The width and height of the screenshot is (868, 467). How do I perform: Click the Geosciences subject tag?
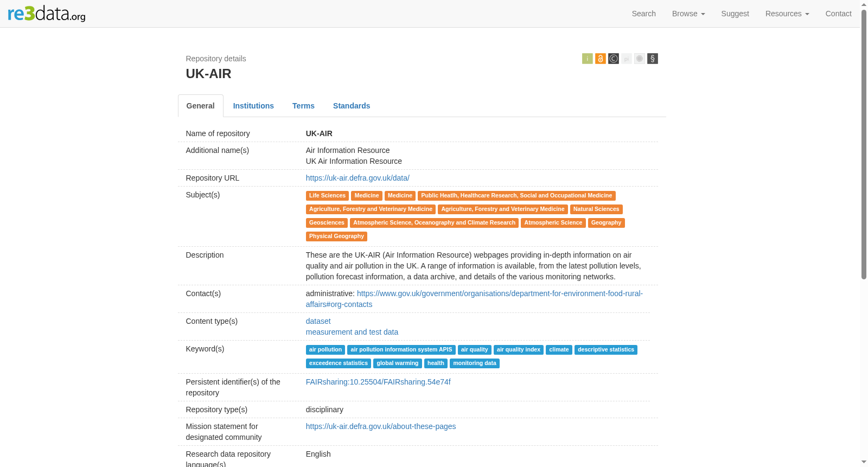tap(327, 223)
